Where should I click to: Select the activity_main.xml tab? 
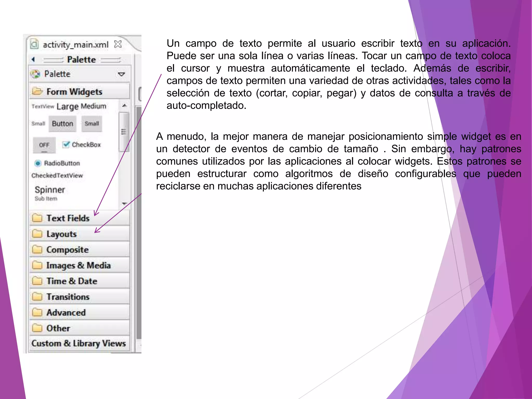[76, 44]
